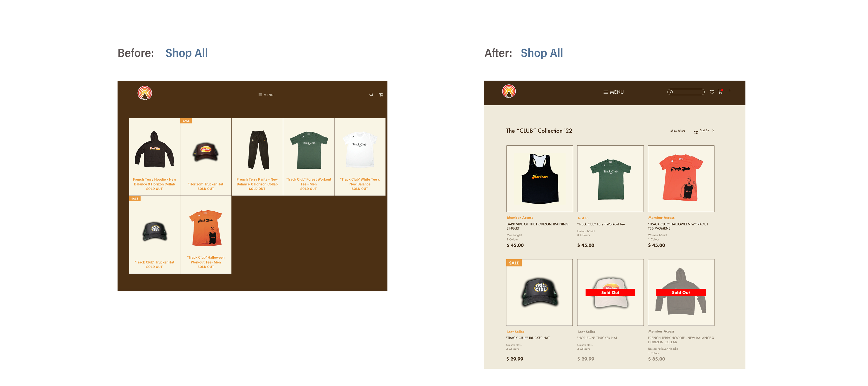The image size is (868, 386).
Task: Open Dark Side of the Horizon Singlet thumbnail
Action: (540, 179)
